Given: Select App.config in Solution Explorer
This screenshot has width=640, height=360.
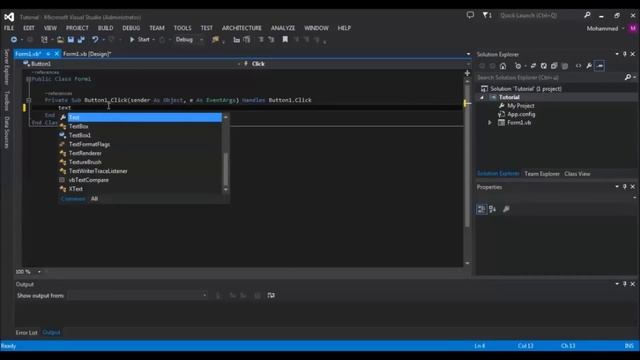Looking at the screenshot, I should [521, 115].
